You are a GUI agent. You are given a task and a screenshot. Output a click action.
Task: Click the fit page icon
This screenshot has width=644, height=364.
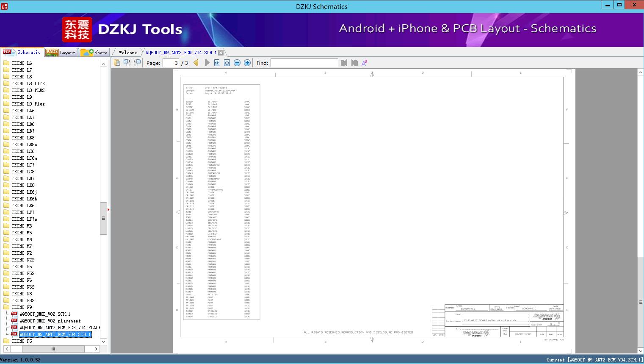click(x=227, y=63)
